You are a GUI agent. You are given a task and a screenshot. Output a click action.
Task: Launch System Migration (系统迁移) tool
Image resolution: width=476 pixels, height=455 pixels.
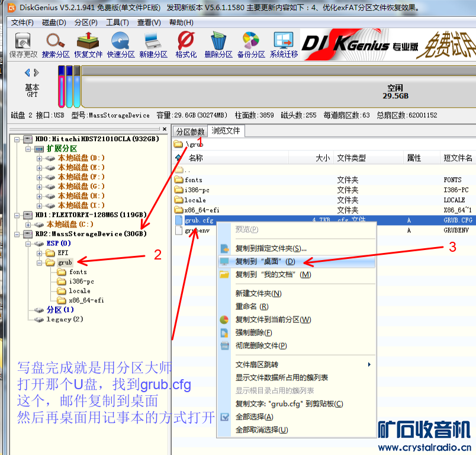click(x=284, y=45)
